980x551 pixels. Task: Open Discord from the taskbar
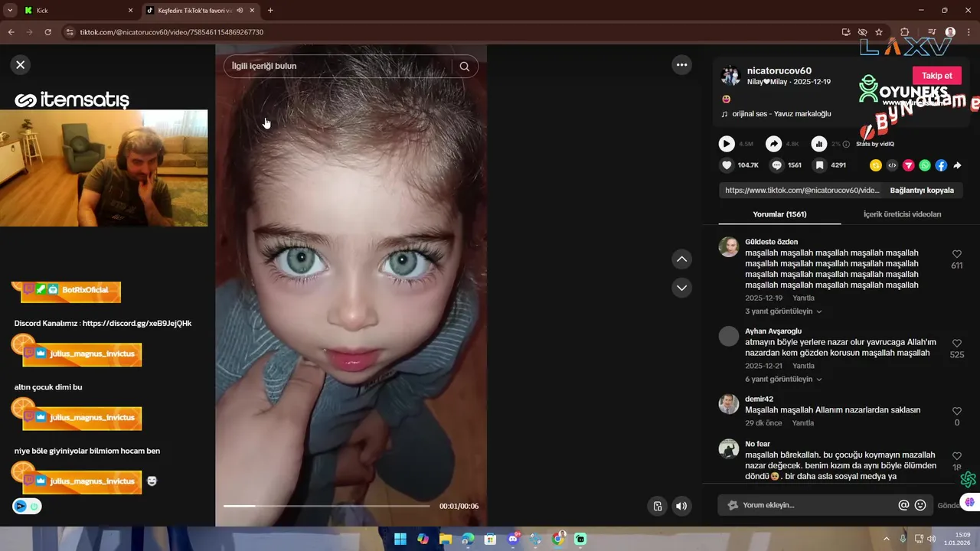point(514,539)
